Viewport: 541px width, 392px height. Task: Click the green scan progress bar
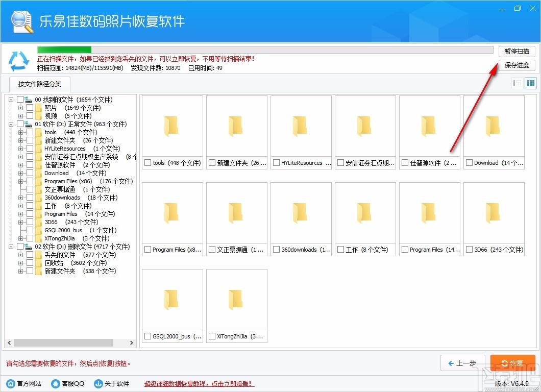64,50
